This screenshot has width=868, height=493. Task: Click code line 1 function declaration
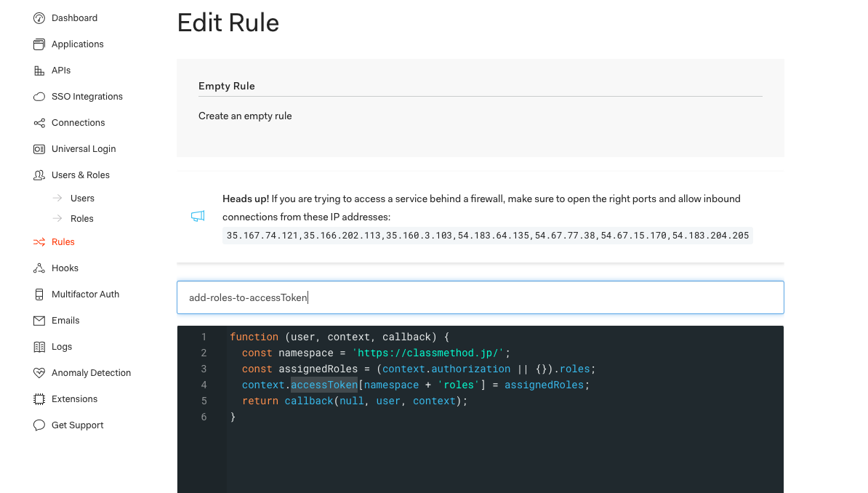[x=340, y=337]
